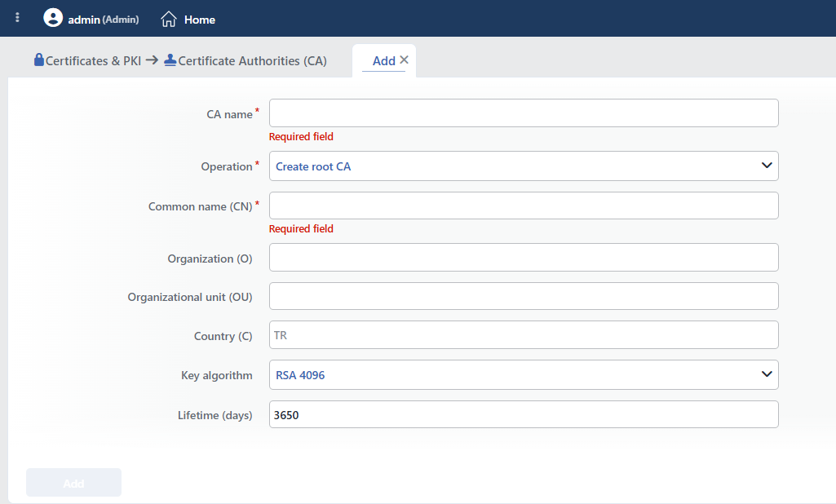Image resolution: width=836 pixels, height=504 pixels.
Task: Switch to the Add tab
Action: tap(384, 61)
